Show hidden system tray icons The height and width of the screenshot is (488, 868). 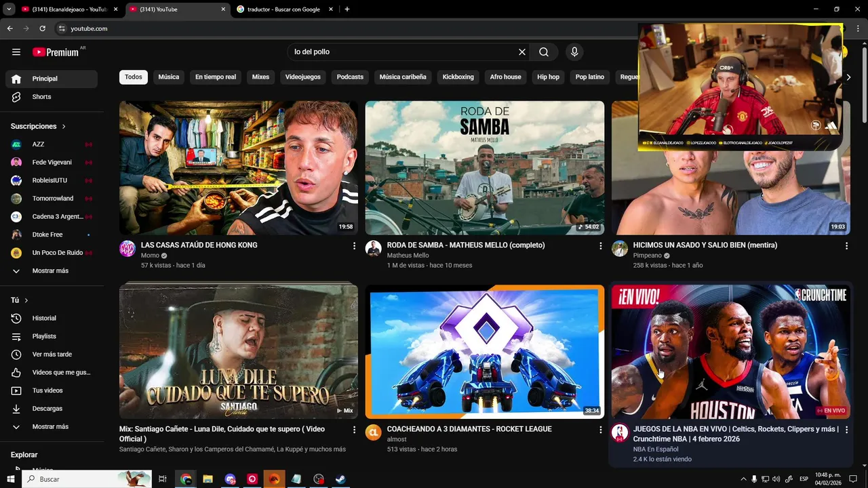[x=743, y=479]
